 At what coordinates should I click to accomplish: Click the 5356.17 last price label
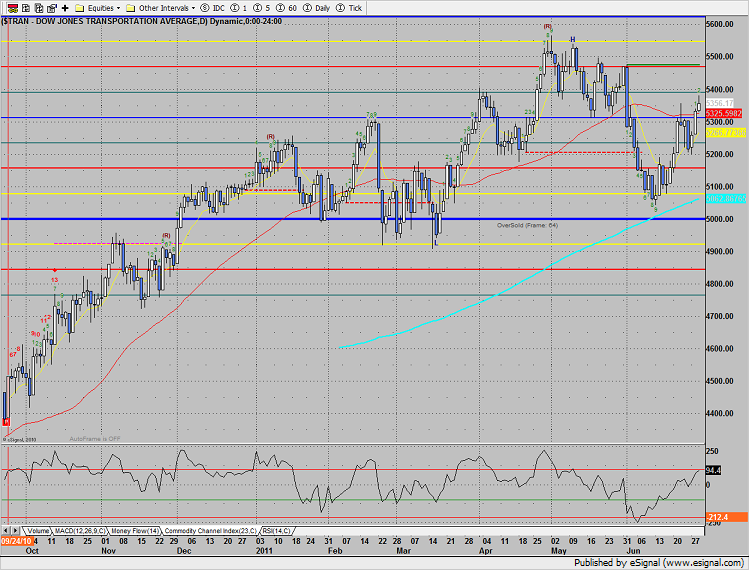[719, 103]
